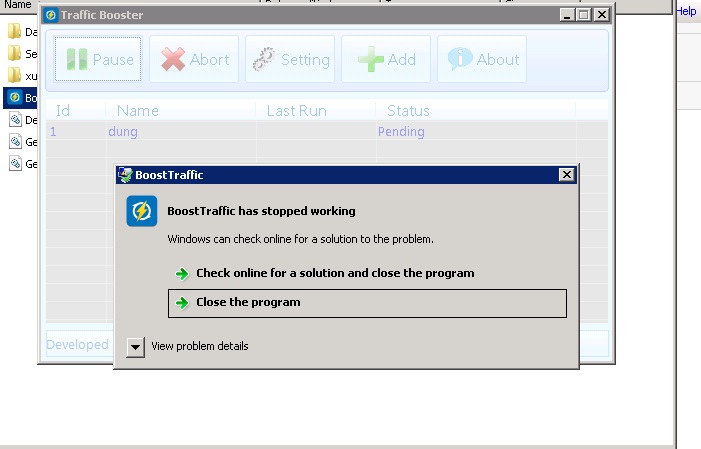
Task: Select the 'Da' folder in file list
Action: 22,32
